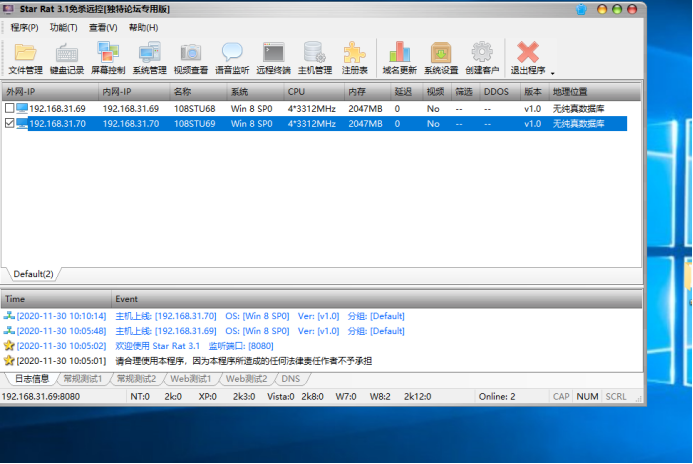This screenshot has height=464, width=693.
Task: Click network icon of 10:05:48 log entry
Action: pyautogui.click(x=9, y=331)
